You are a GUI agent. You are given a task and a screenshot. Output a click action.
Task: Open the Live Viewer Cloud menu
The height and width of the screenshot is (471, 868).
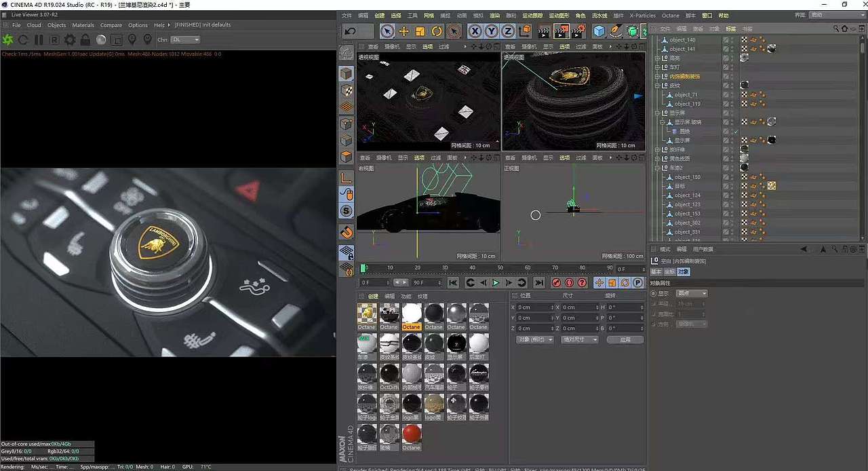point(34,25)
